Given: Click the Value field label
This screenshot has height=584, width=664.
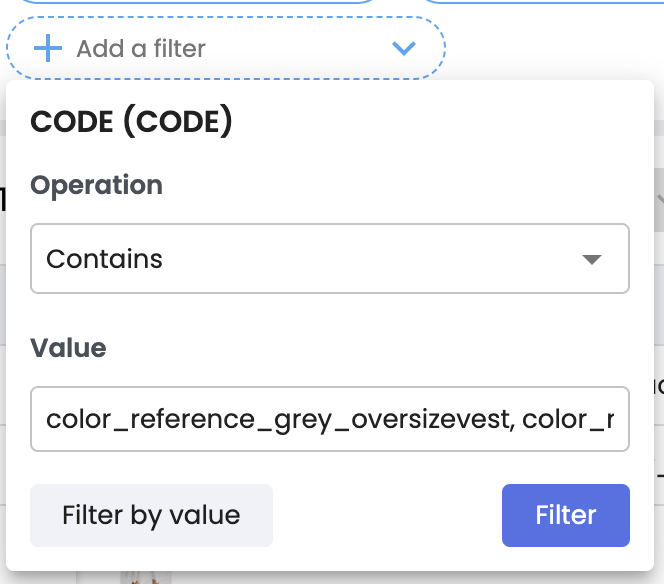Looking at the screenshot, I should [68, 347].
